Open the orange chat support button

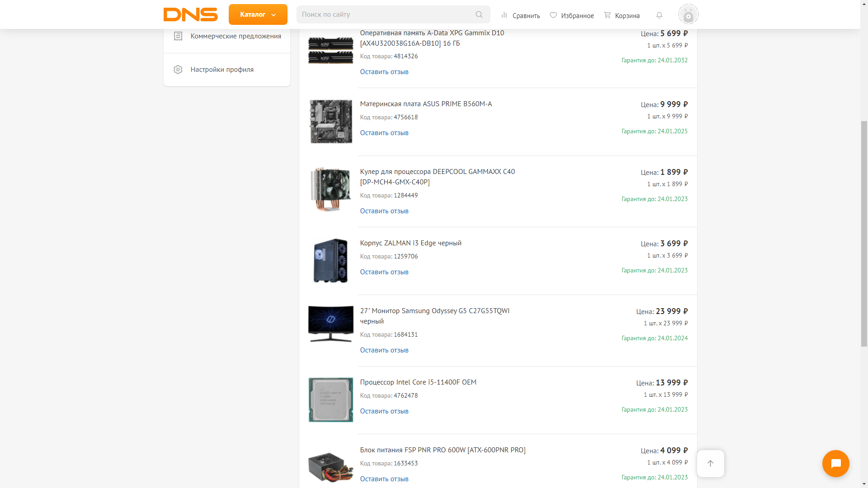[x=835, y=464]
